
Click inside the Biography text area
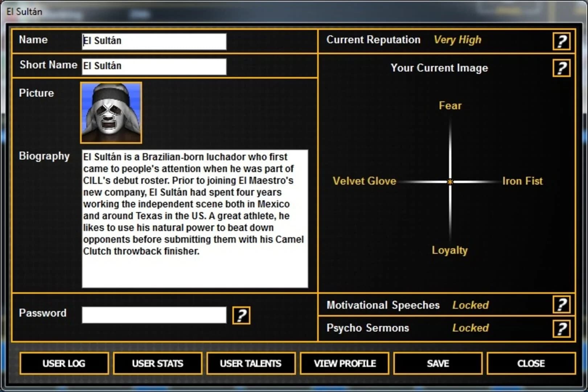195,218
